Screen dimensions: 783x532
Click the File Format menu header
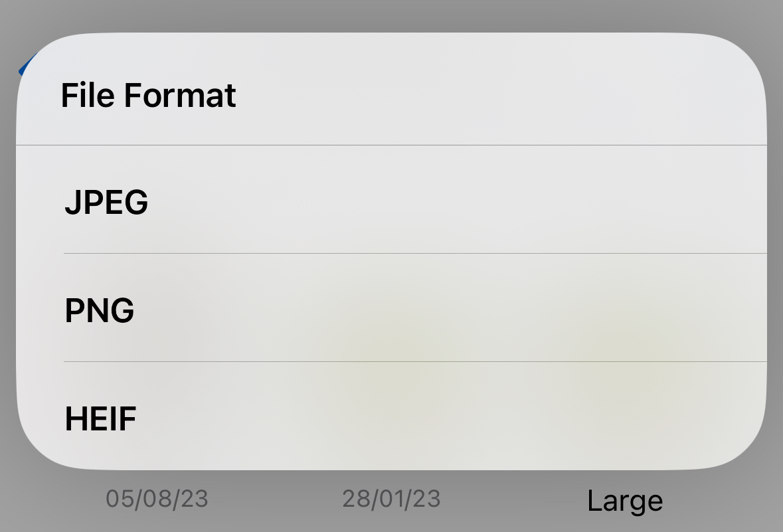[x=392, y=89]
